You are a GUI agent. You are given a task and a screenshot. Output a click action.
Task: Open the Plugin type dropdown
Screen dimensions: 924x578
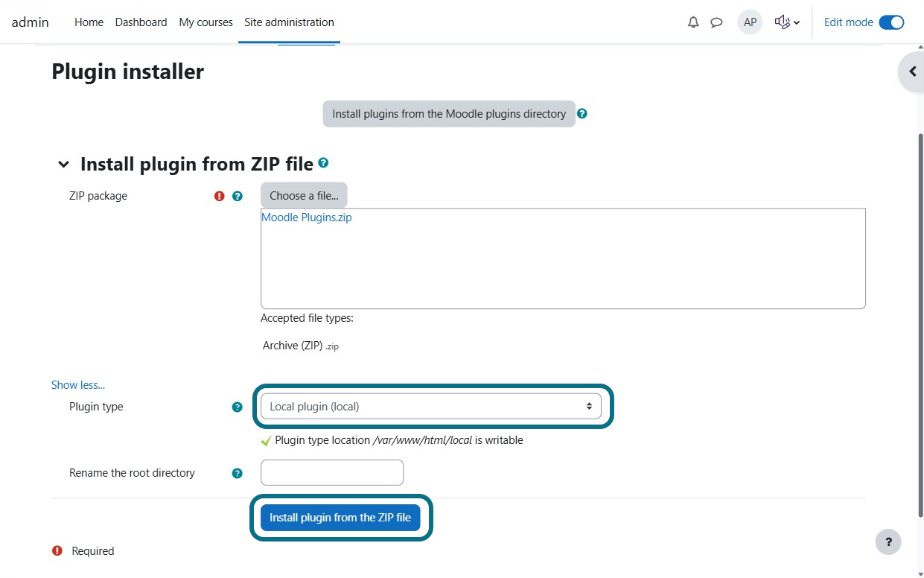pos(431,406)
